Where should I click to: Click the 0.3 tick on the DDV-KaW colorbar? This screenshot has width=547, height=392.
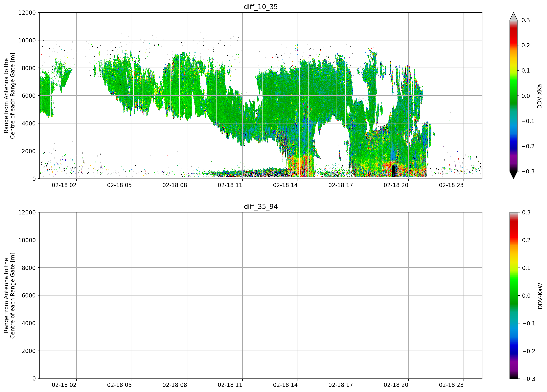(526, 212)
